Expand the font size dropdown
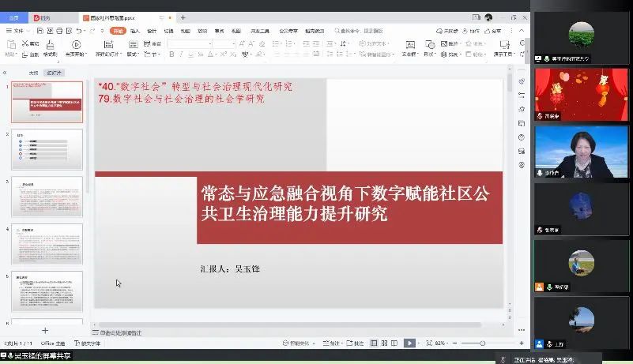The width and height of the screenshot is (633, 364). tap(234, 43)
